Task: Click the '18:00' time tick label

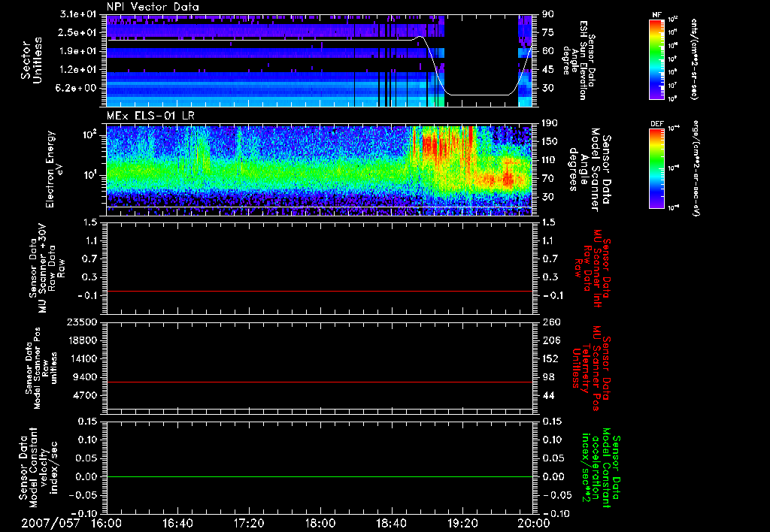Action: click(x=320, y=523)
